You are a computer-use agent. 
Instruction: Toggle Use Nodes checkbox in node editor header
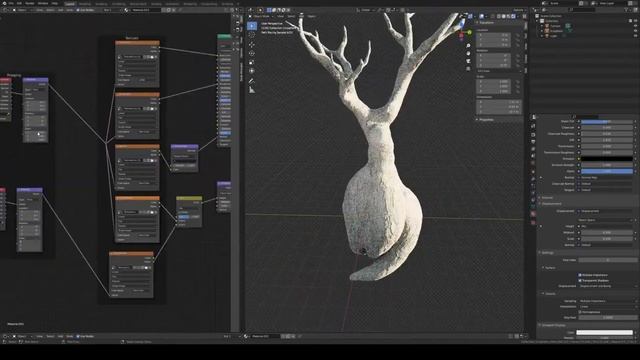click(78, 10)
